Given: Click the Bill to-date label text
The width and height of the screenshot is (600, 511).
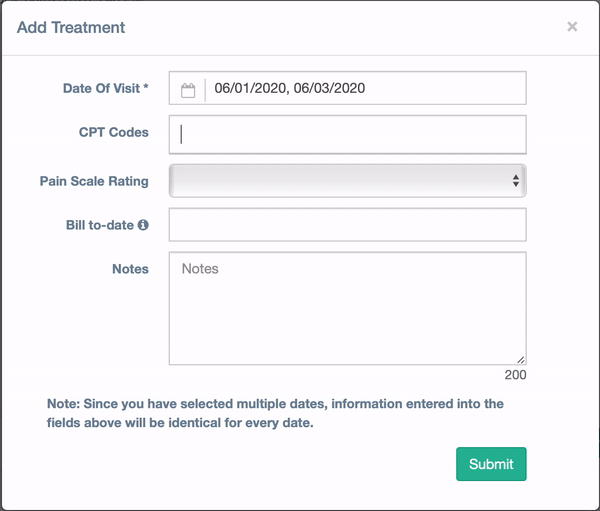Looking at the screenshot, I should [x=99, y=225].
